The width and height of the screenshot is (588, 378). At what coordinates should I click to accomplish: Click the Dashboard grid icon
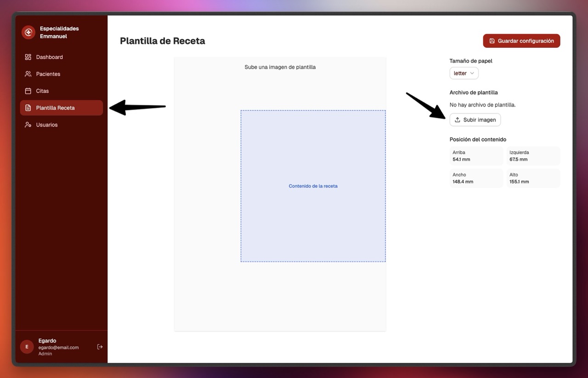click(x=28, y=57)
